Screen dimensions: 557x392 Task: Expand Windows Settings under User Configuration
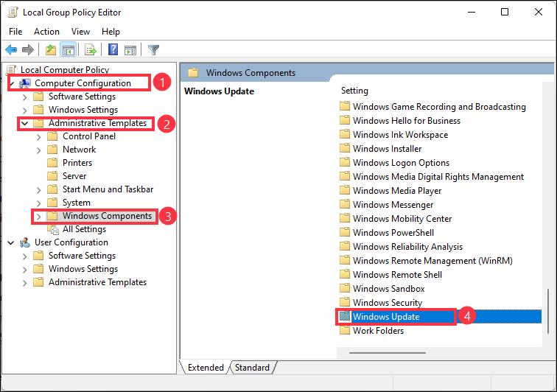click(24, 270)
